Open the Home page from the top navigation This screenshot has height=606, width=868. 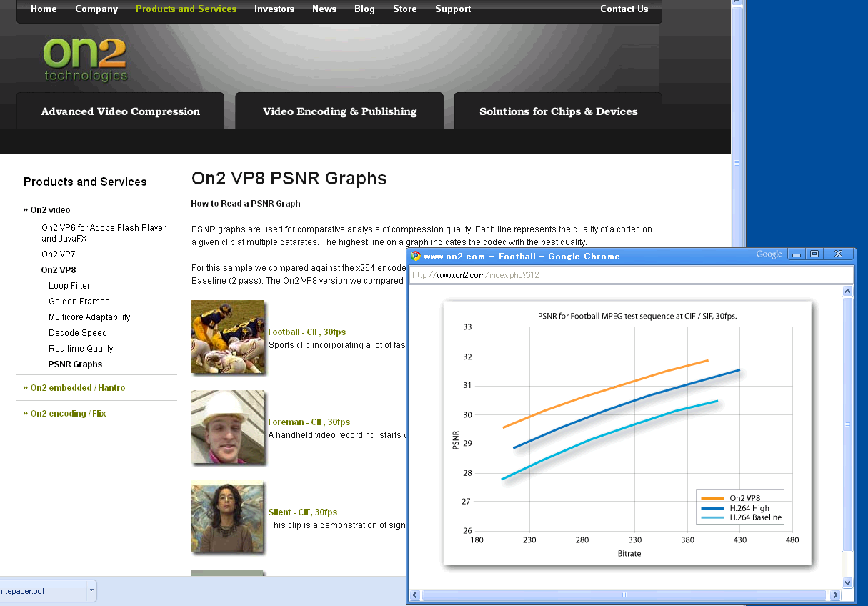(x=44, y=9)
